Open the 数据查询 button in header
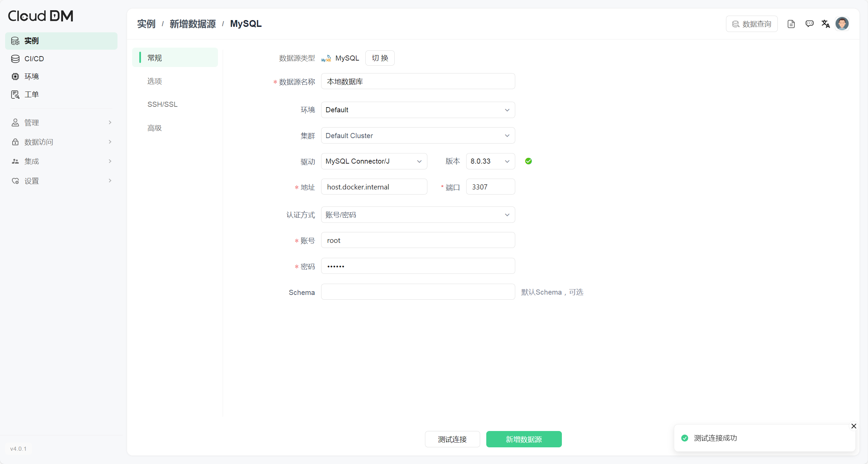 pyautogui.click(x=752, y=24)
